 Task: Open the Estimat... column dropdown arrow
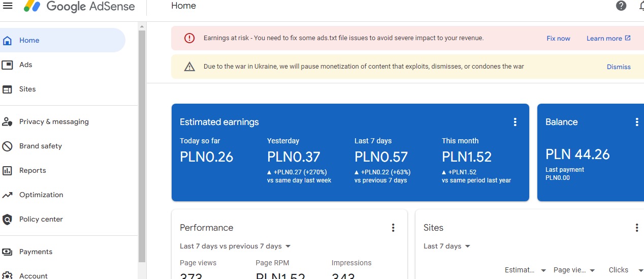pyautogui.click(x=543, y=270)
